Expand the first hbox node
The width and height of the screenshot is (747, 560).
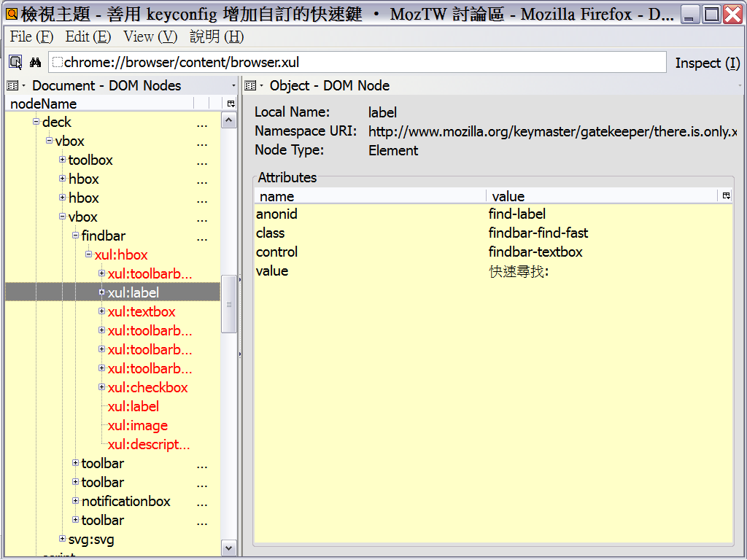pyautogui.click(x=63, y=179)
